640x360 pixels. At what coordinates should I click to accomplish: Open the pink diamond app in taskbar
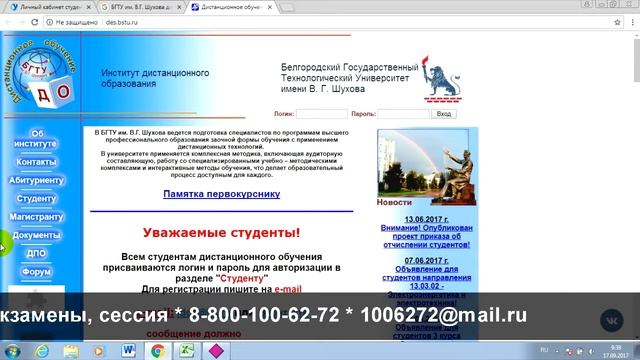pyautogui.click(x=216, y=351)
